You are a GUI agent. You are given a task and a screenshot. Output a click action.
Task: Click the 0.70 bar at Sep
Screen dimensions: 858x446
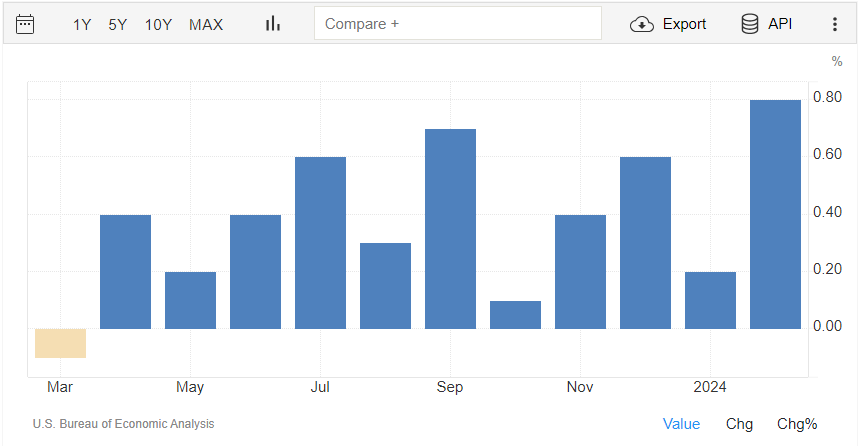pyautogui.click(x=450, y=229)
